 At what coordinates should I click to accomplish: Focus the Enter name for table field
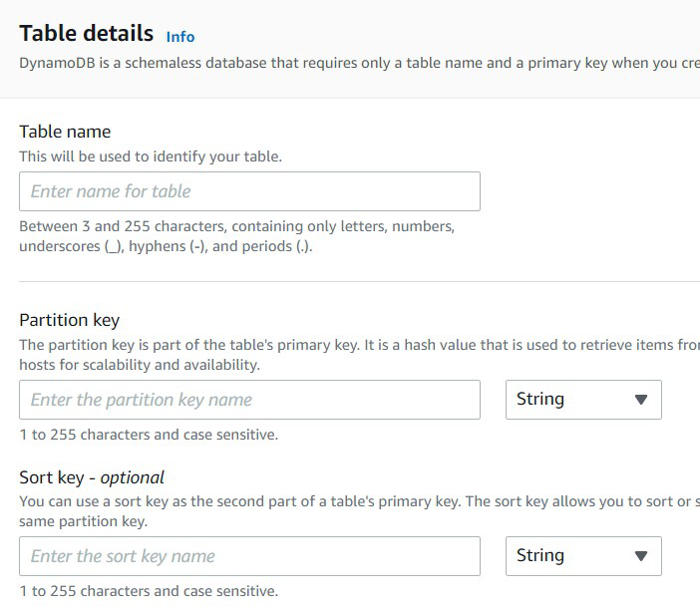click(x=249, y=191)
